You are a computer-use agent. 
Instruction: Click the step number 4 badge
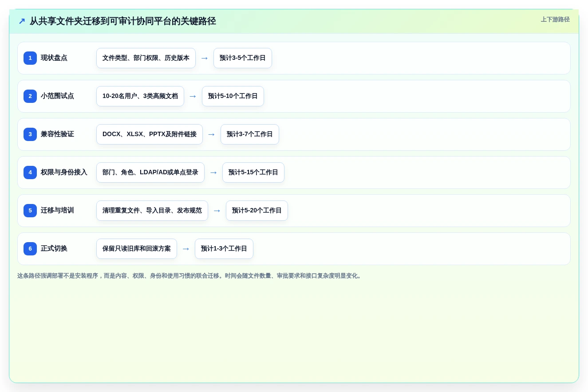click(30, 172)
